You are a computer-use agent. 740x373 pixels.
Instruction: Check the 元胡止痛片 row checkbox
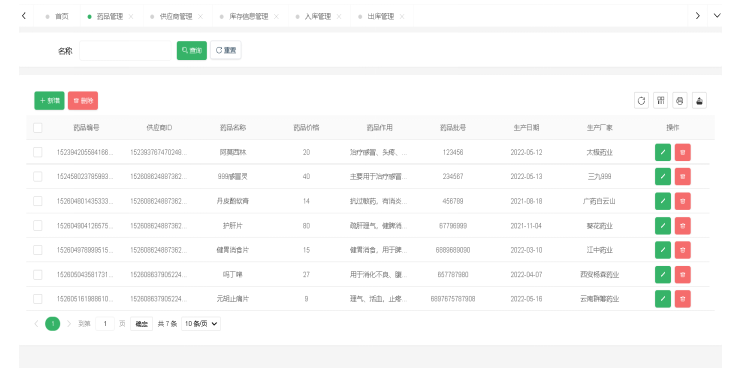(x=38, y=299)
